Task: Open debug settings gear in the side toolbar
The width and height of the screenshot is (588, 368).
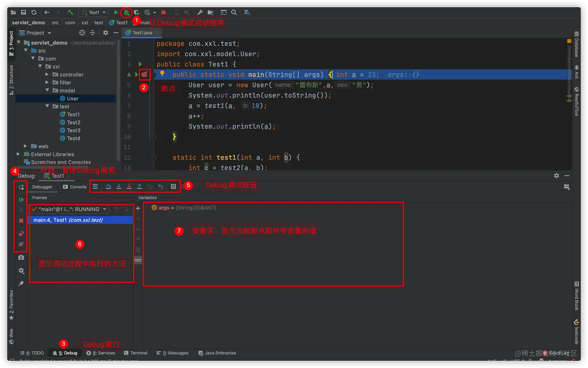Action: pyautogui.click(x=21, y=270)
